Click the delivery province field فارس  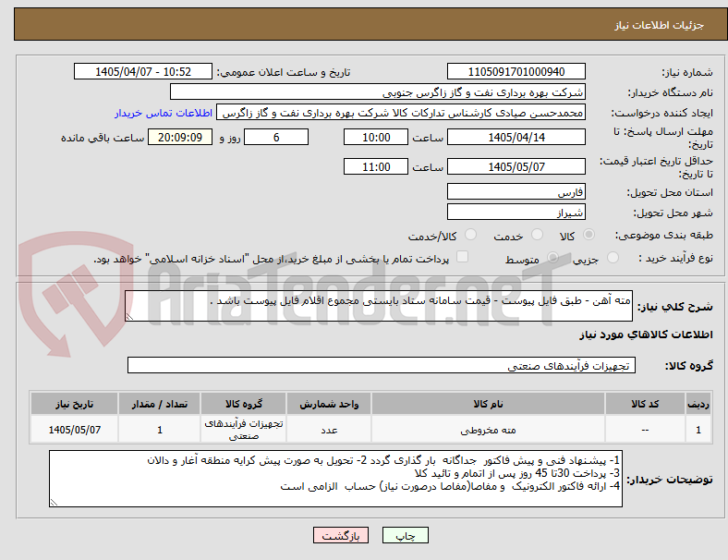click(x=516, y=191)
